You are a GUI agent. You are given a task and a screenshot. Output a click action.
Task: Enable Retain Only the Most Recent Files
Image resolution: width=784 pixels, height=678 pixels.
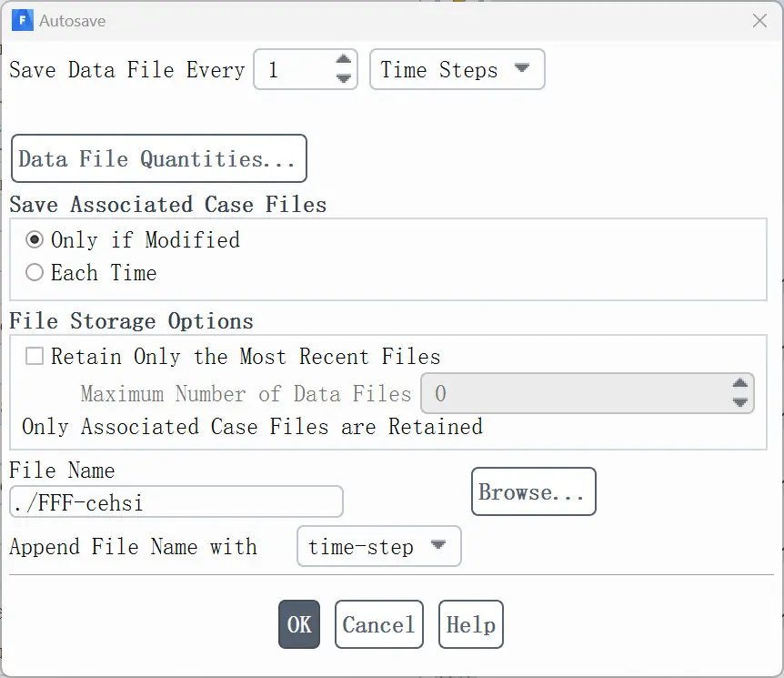point(35,356)
